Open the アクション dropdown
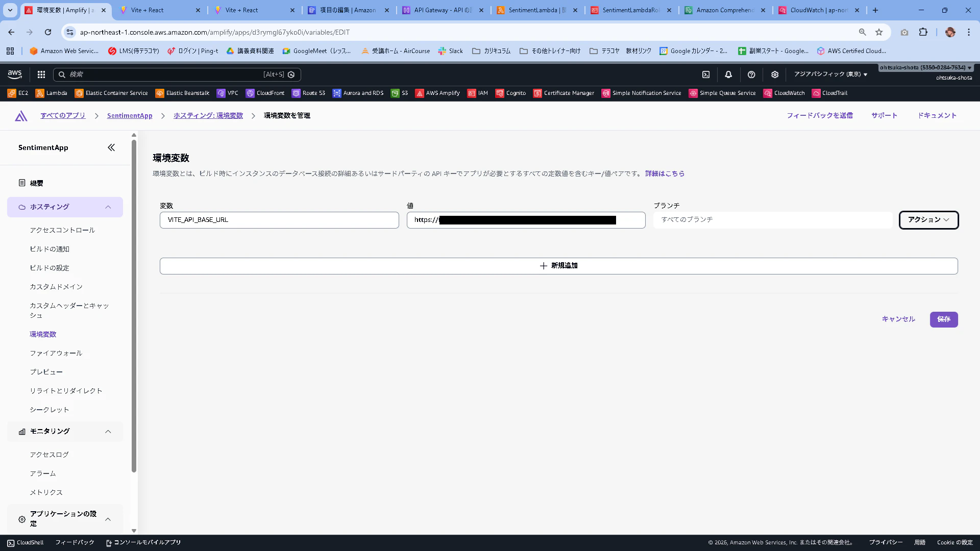Screen dimensions: 980x551 pyautogui.click(x=928, y=220)
